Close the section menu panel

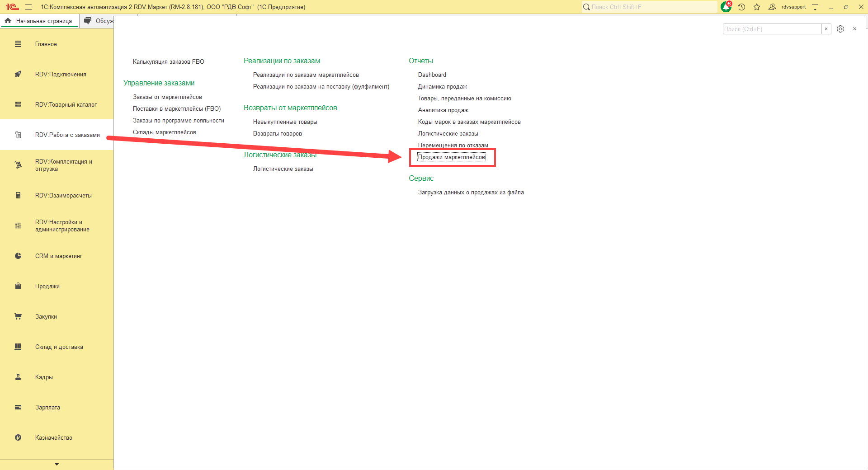(854, 29)
